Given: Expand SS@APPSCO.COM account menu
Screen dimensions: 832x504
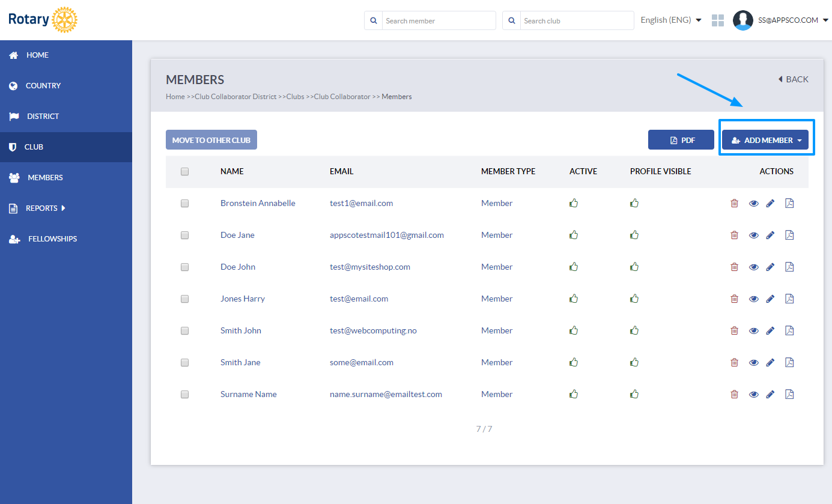Looking at the screenshot, I should [793, 20].
